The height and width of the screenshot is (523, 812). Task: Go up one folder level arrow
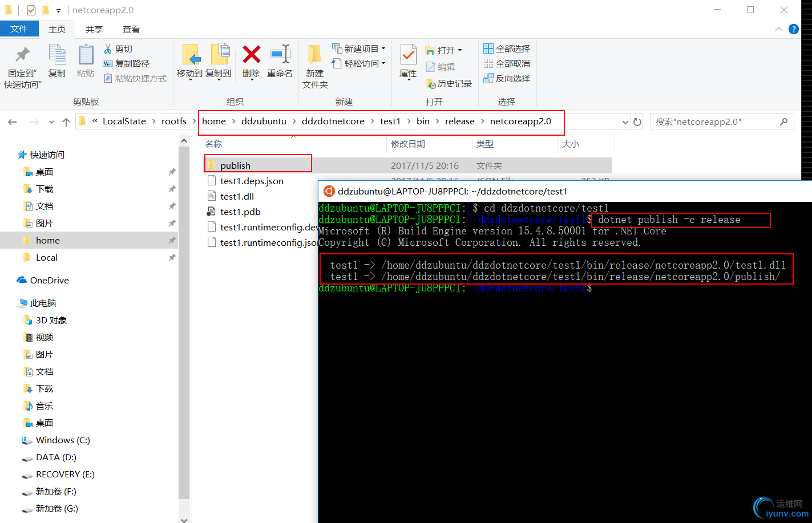(66, 121)
